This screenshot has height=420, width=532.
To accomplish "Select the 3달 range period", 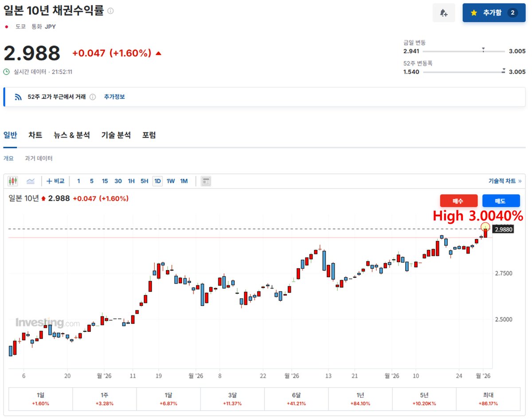I will pyautogui.click(x=232, y=399).
